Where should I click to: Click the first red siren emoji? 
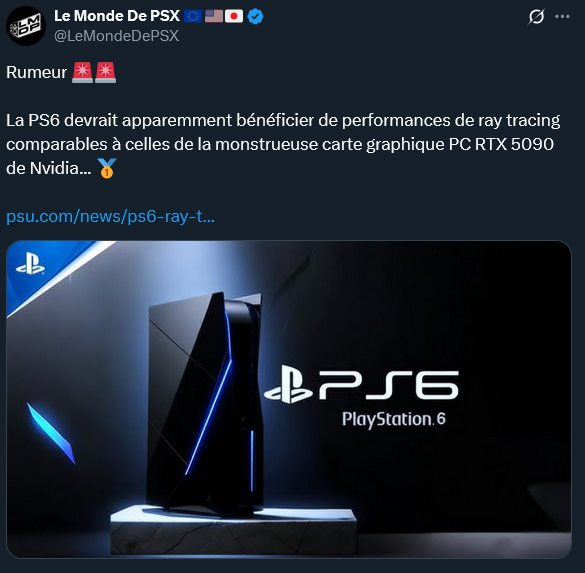coord(82,72)
